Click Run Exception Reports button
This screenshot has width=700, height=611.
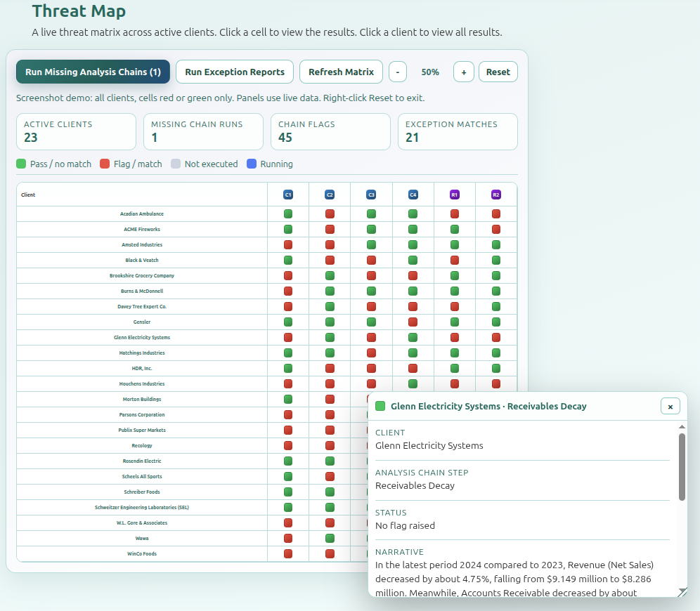[x=235, y=72]
